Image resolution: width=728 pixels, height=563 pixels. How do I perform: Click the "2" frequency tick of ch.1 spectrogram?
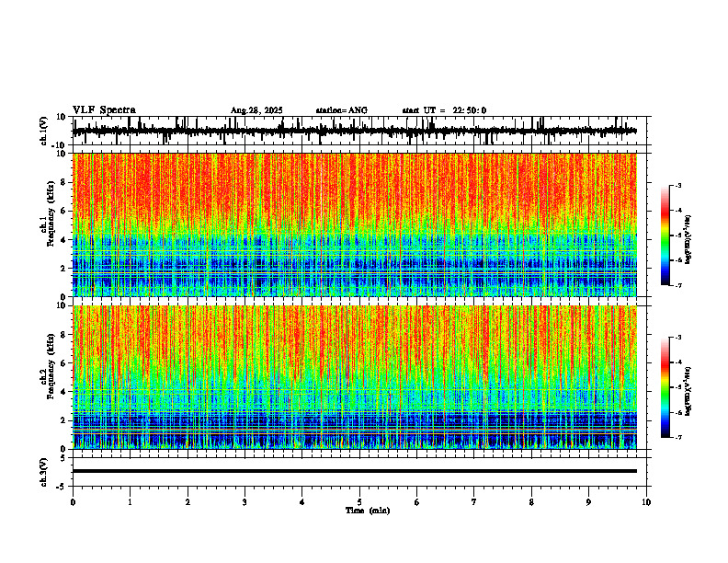tap(63, 269)
